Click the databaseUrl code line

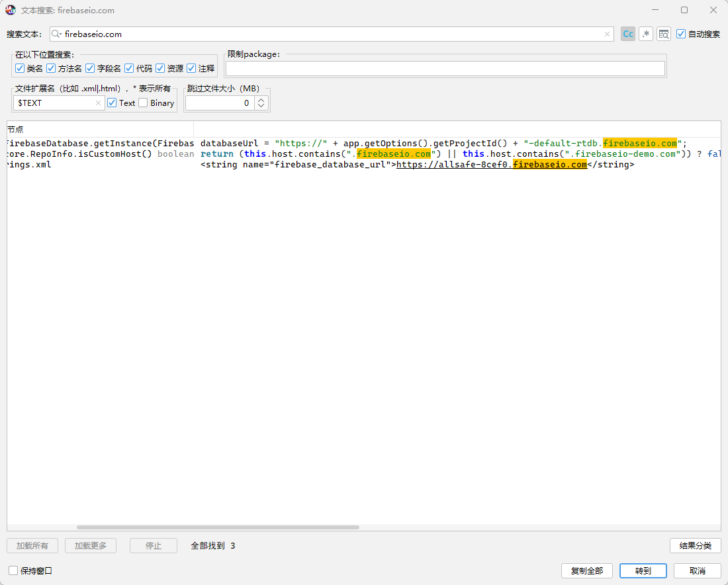point(443,144)
